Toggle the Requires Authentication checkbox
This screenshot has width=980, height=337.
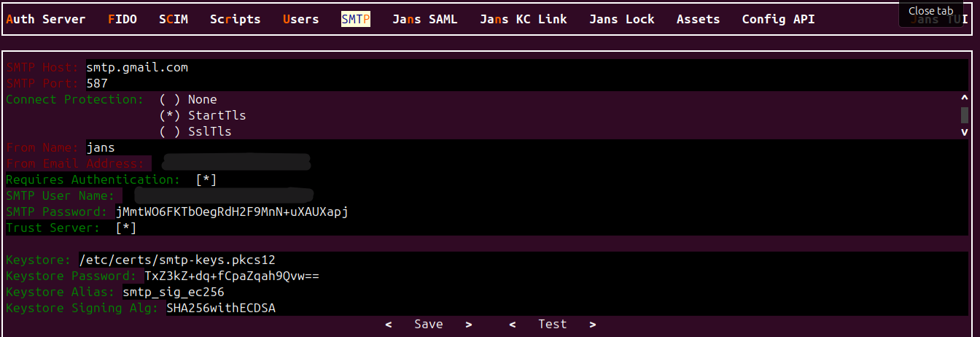[206, 180]
